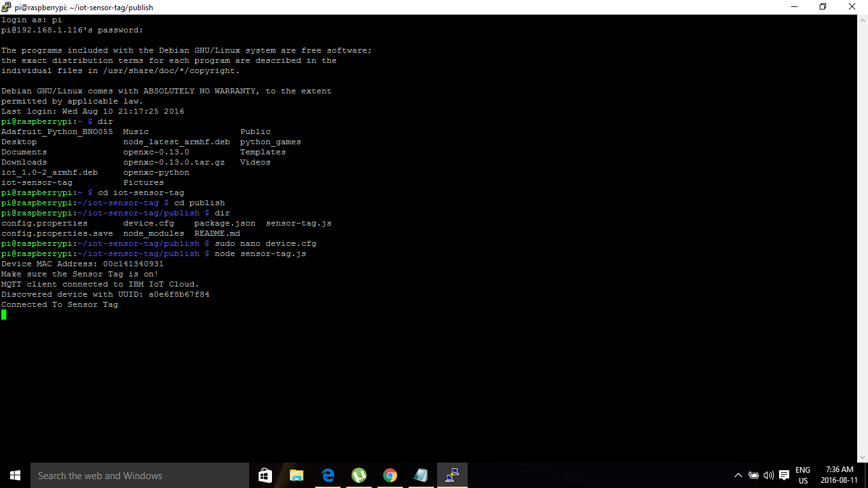Click the 'pi@192.168.1.116's password:' line

point(72,30)
